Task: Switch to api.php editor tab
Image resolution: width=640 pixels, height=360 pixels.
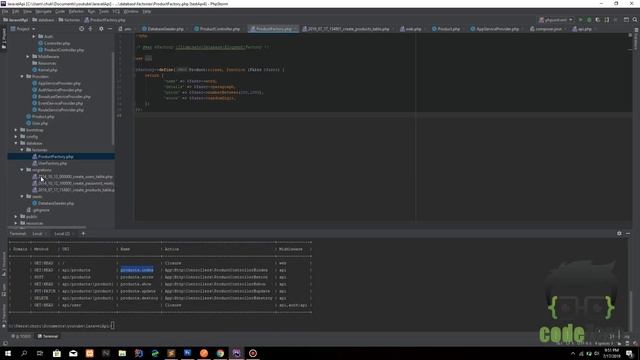Action: (x=582, y=29)
